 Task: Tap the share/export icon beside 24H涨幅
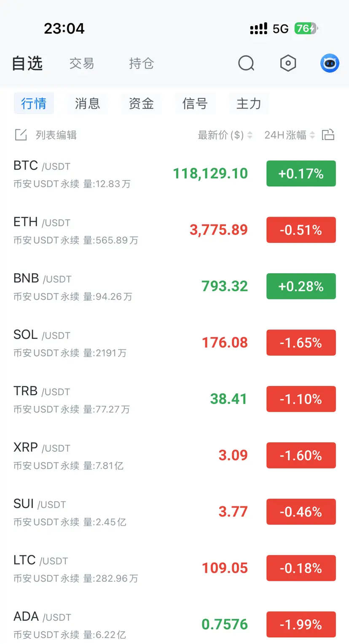coord(328,135)
